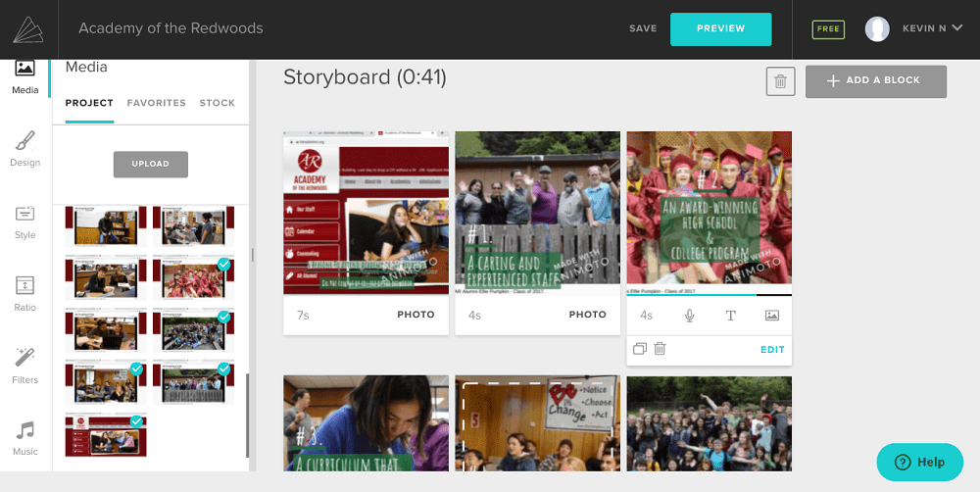This screenshot has height=492, width=980.
Task: Switch to the Stock media tab
Action: 217,103
